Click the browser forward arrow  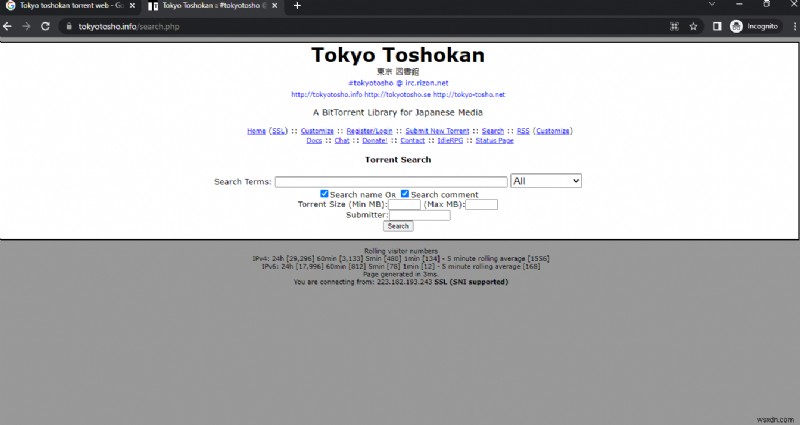[x=26, y=27]
